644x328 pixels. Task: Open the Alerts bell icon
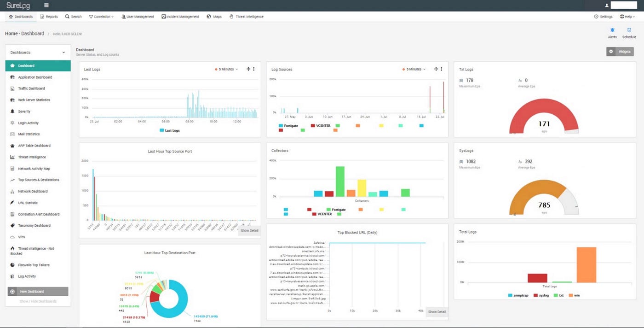click(612, 30)
